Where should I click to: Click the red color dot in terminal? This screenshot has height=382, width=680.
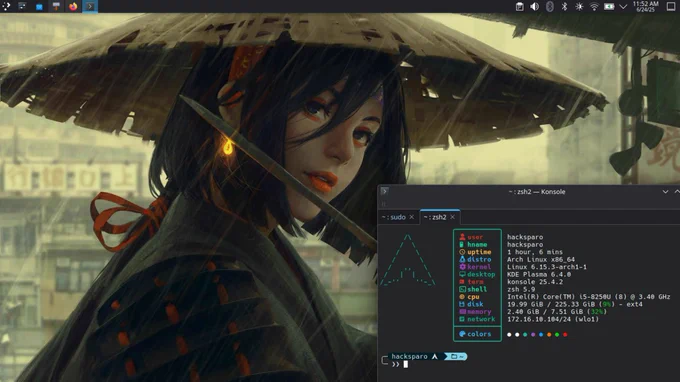pos(565,334)
